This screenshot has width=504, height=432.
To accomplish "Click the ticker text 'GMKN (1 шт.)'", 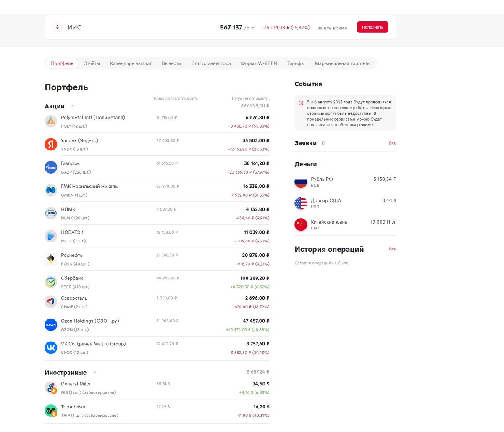I will pyautogui.click(x=74, y=195).
